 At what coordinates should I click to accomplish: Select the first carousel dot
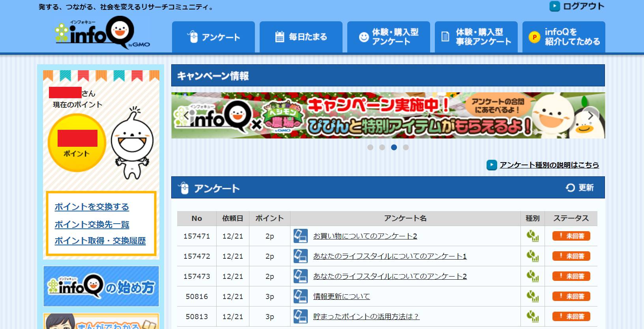tap(370, 147)
